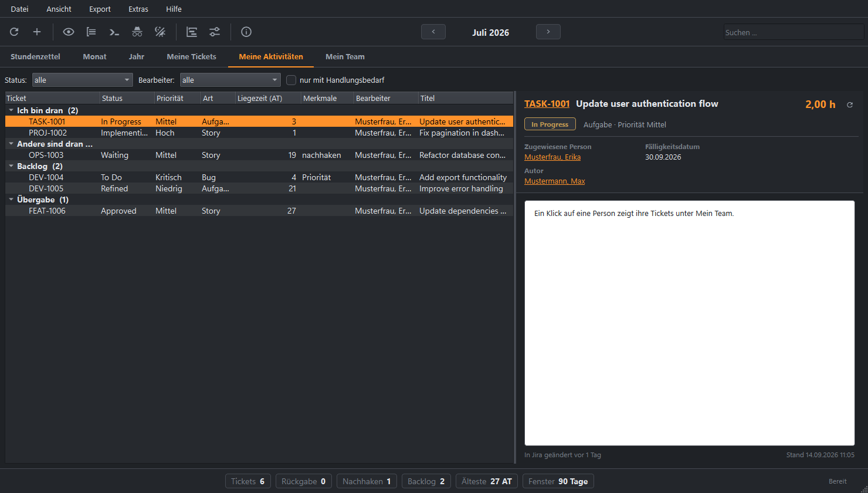Select the OPS-1003 row
Screen dimensions: 868x493
tap(259, 155)
